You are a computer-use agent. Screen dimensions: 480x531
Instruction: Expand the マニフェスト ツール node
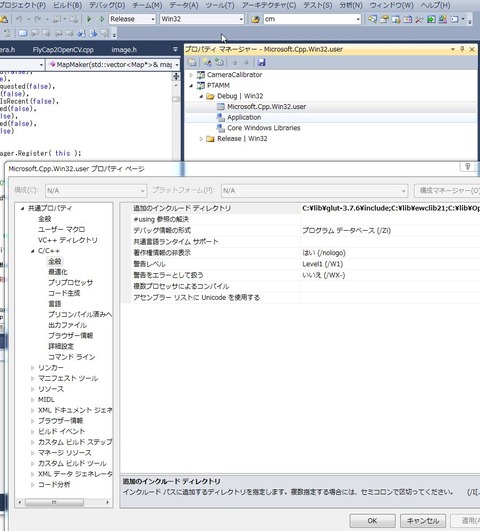point(33,379)
